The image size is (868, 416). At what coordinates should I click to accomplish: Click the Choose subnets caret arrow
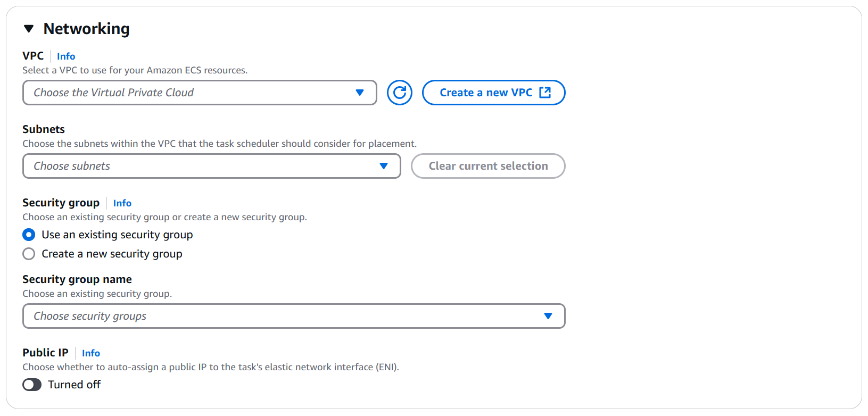(384, 166)
